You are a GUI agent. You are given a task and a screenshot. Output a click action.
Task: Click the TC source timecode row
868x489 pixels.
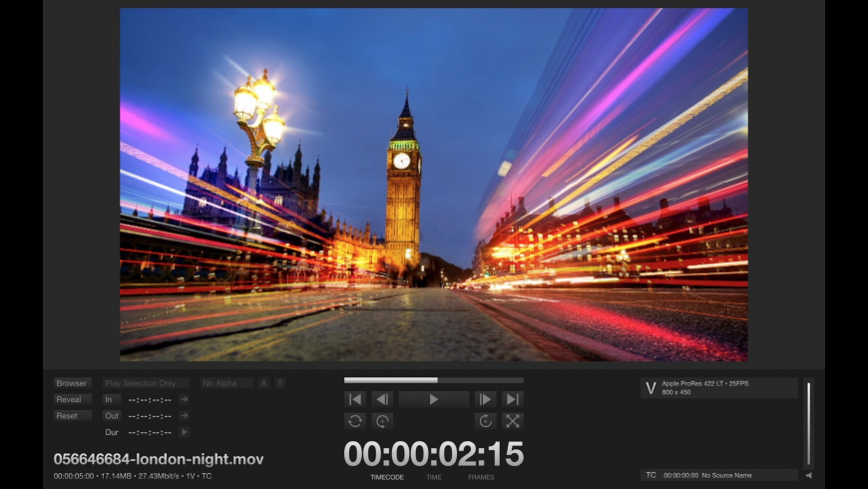click(x=719, y=475)
